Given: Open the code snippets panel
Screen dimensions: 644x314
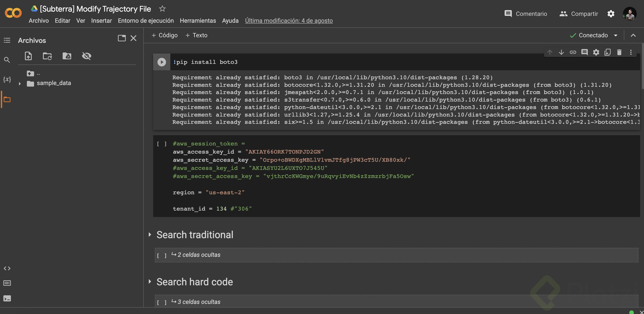Looking at the screenshot, I should (7, 268).
